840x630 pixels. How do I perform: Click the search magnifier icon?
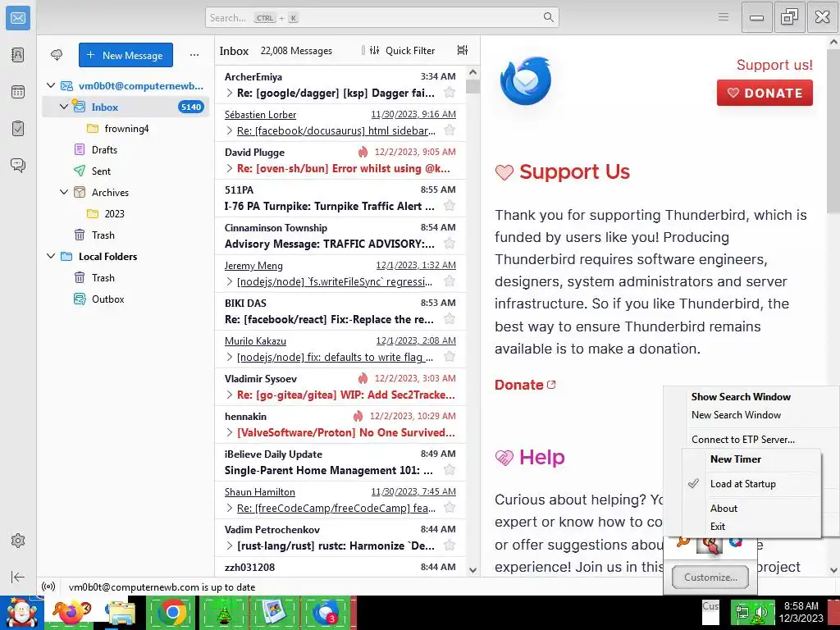coord(549,17)
